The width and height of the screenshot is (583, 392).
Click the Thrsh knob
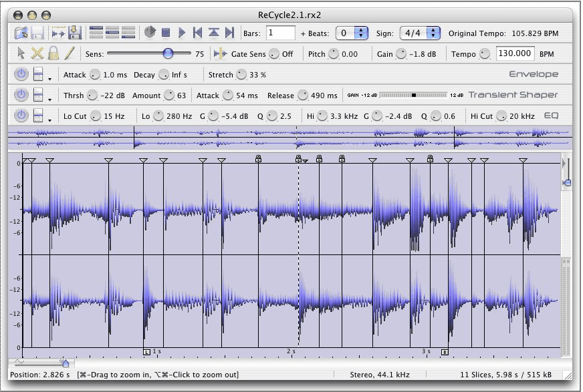pyautogui.click(x=92, y=95)
